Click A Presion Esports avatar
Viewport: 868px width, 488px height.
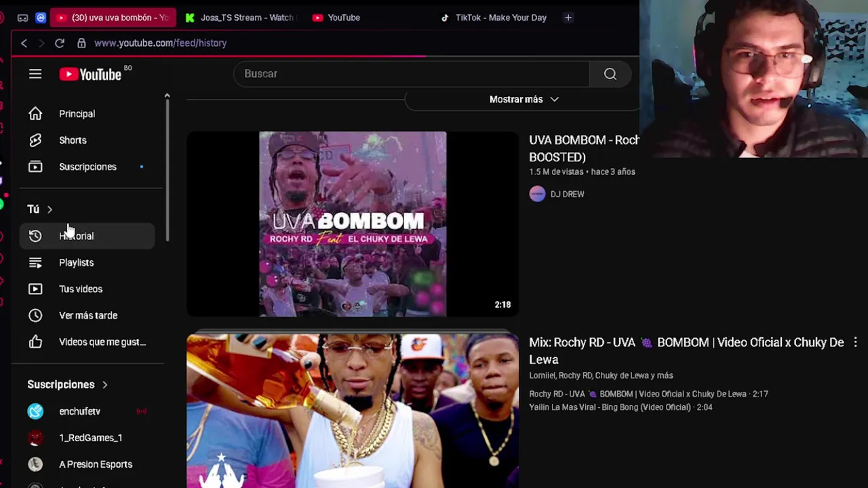(x=35, y=464)
